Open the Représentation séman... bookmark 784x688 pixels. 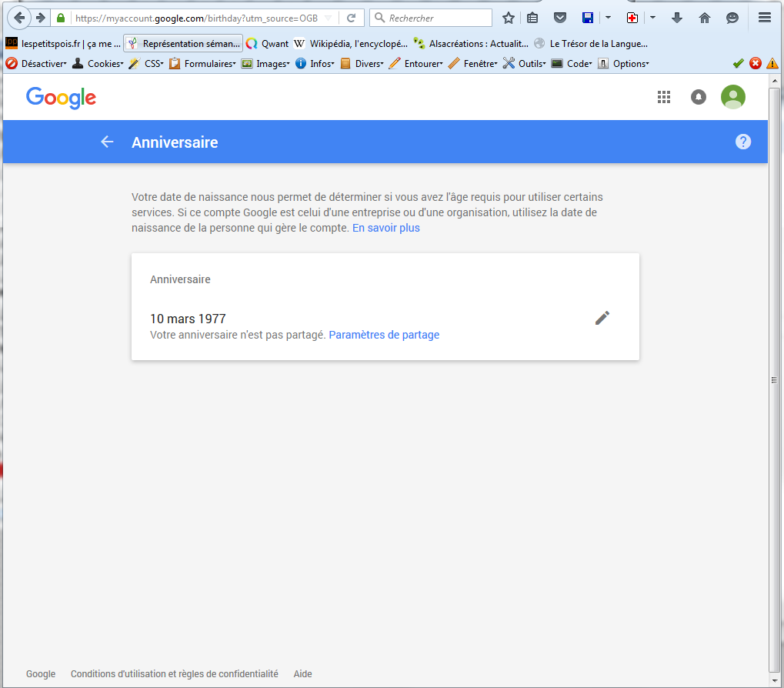point(184,44)
